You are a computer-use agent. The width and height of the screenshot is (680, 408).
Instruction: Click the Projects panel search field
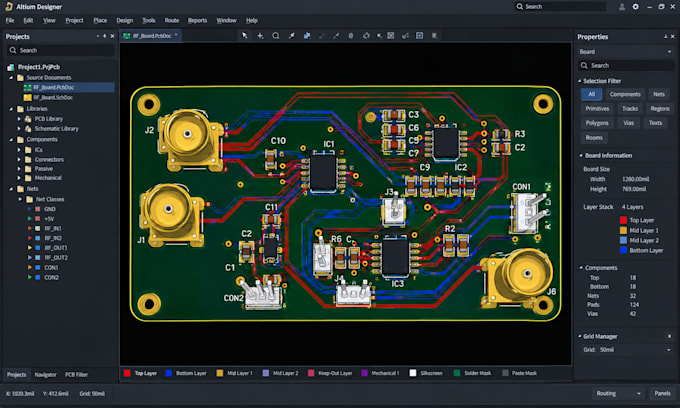tap(61, 50)
